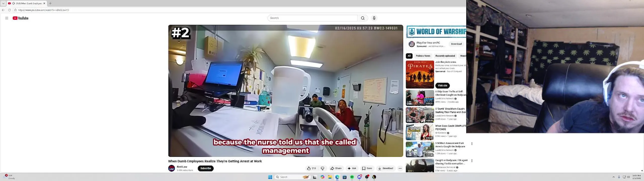Click the search magnifier button
The height and width of the screenshot is (181, 644).
[363, 18]
